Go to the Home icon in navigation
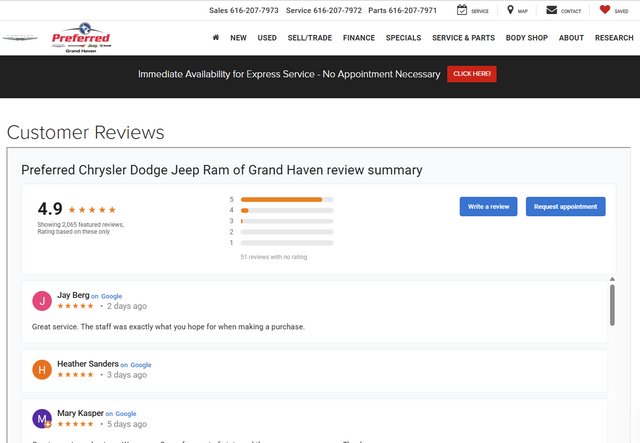Viewport: 640px width, 443px height. (216, 38)
